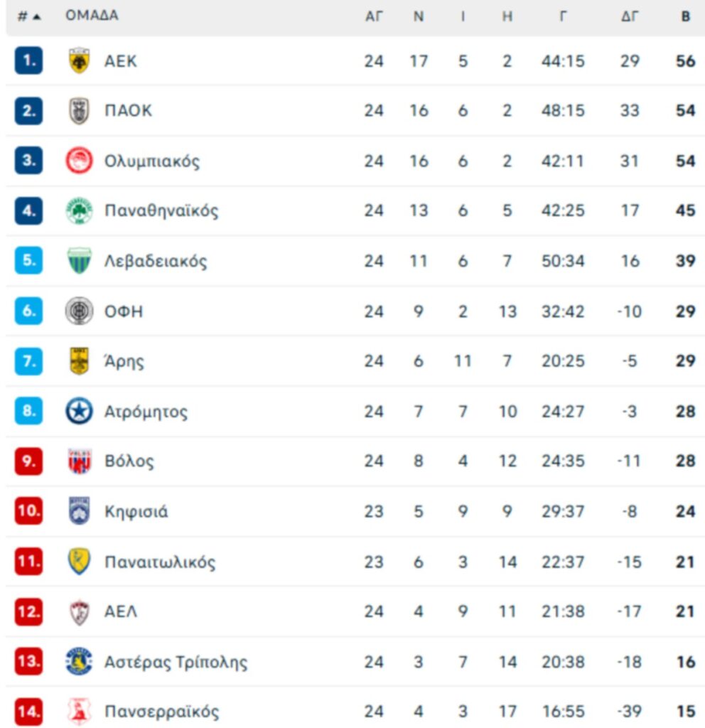Click the Αστέρας Τρίπολης round logo
Image resolution: width=705 pixels, height=728 pixels.
point(79,662)
